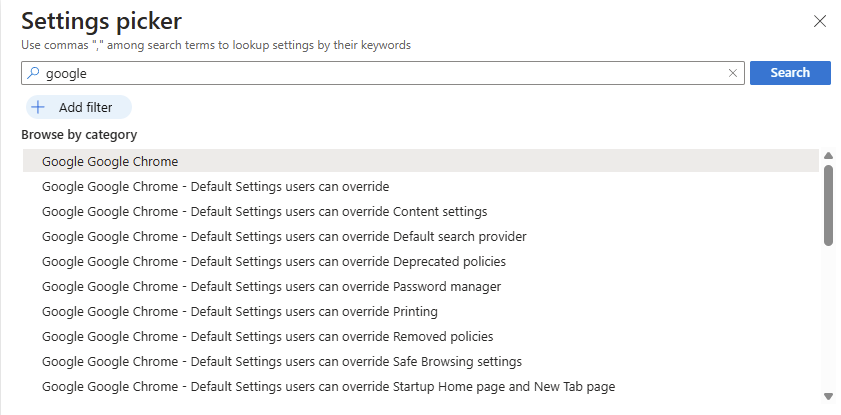Click the scrollbar up arrow

pos(828,156)
